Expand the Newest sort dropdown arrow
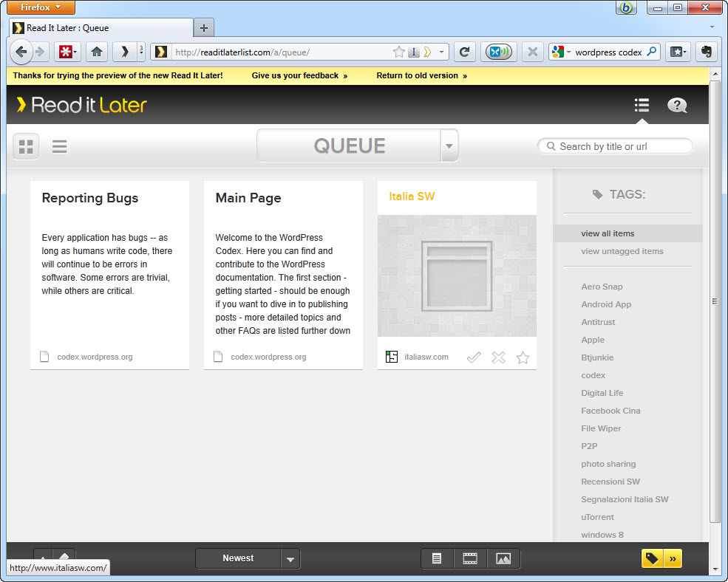728x582 pixels. (x=290, y=559)
